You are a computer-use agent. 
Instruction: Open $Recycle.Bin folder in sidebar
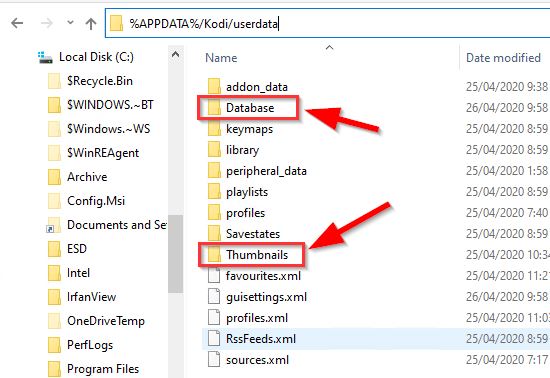(x=100, y=81)
